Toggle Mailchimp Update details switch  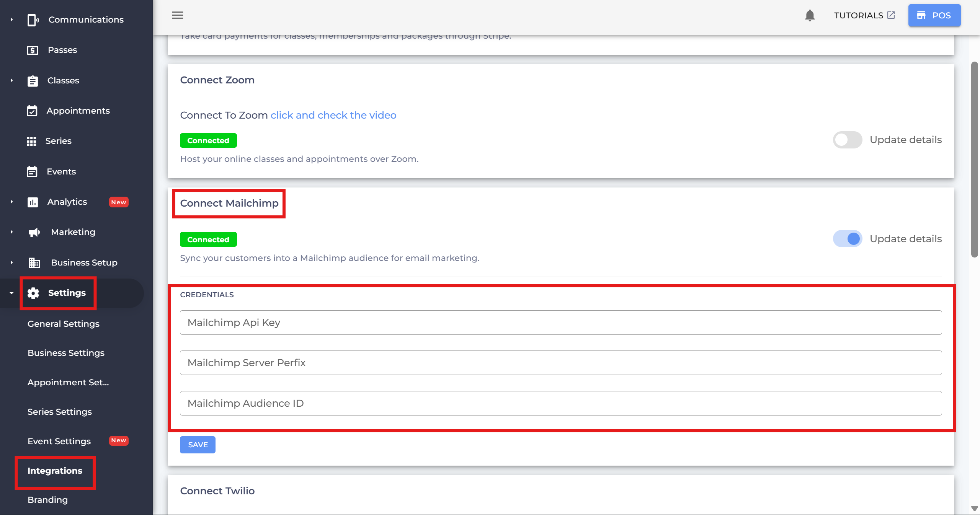click(848, 239)
